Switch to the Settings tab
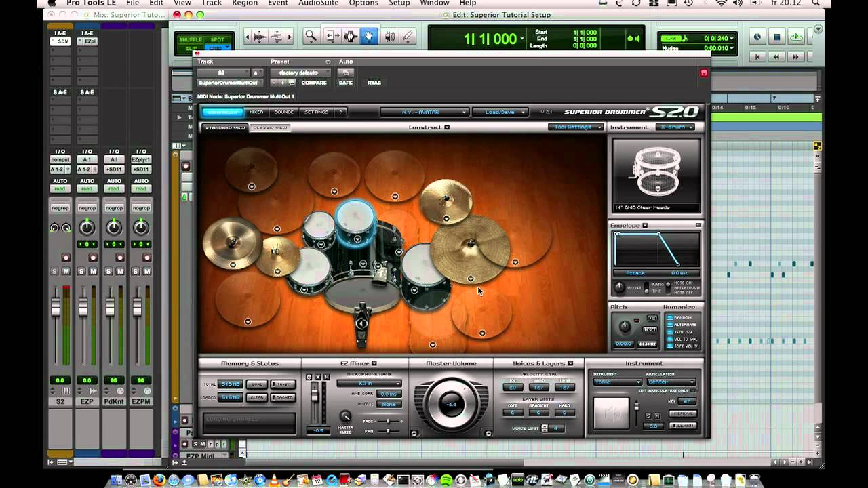This screenshot has width=868, height=488. [x=316, y=112]
